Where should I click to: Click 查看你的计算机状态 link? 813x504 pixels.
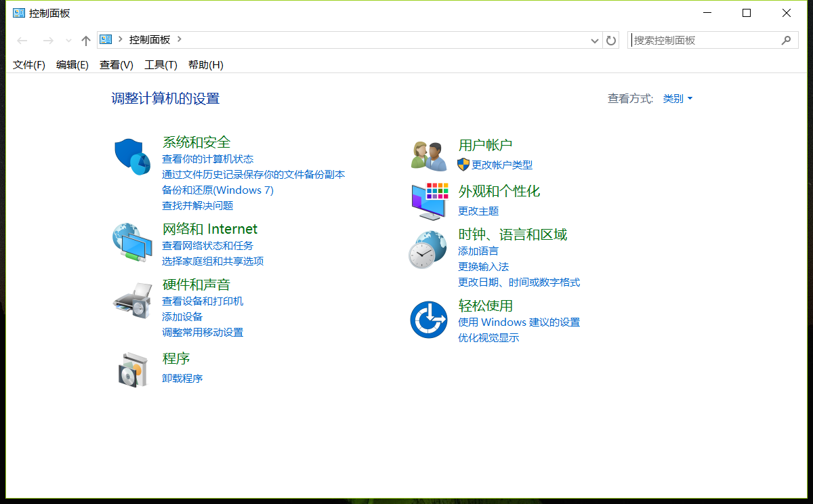tap(207, 159)
